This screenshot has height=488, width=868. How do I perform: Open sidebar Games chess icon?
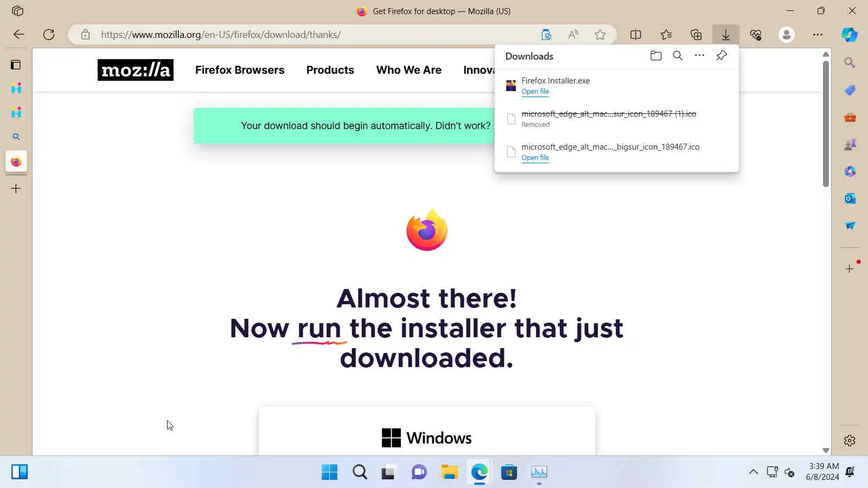(x=850, y=144)
